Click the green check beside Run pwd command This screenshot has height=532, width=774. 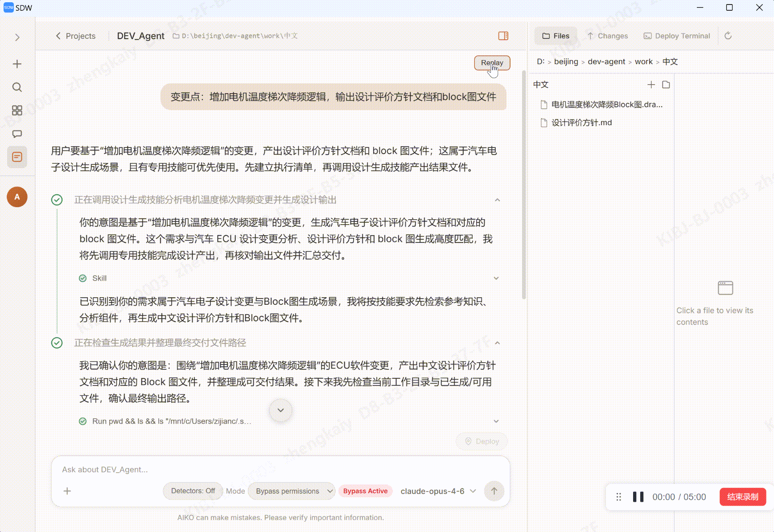pyautogui.click(x=82, y=422)
